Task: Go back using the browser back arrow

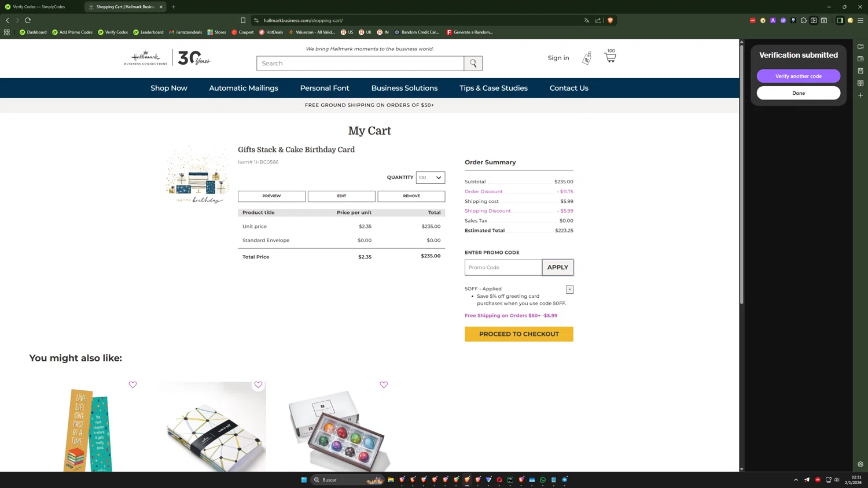Action: [x=8, y=20]
